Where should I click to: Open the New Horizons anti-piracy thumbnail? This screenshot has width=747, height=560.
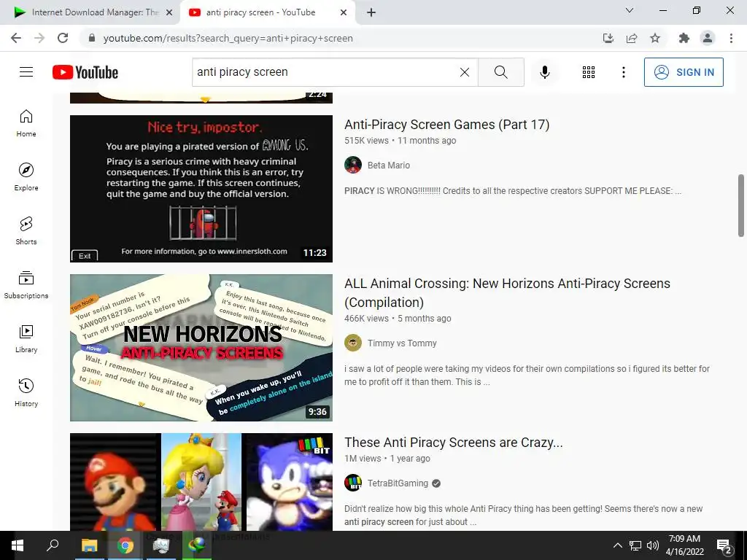click(x=201, y=348)
